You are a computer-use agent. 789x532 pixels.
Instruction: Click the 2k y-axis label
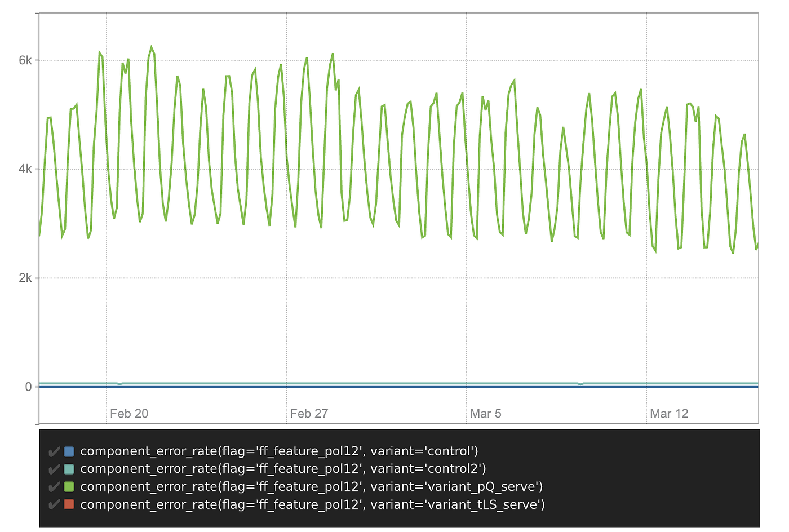tap(25, 278)
